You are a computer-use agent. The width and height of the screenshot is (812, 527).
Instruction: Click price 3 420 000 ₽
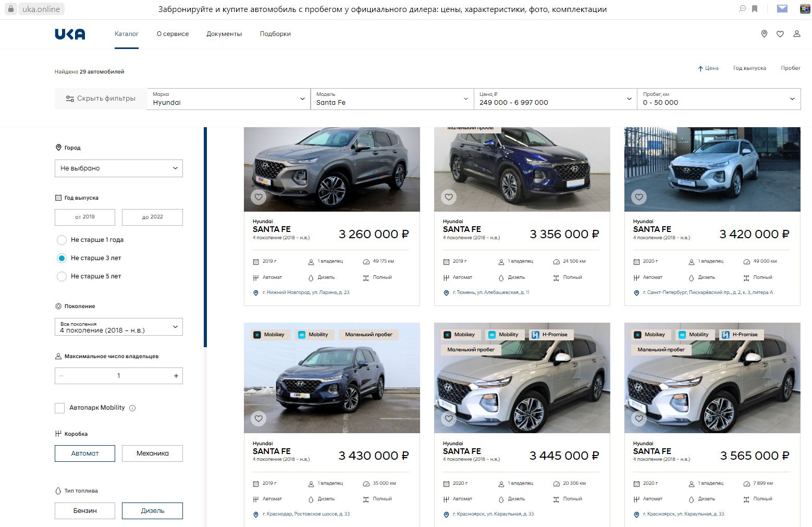[754, 234]
